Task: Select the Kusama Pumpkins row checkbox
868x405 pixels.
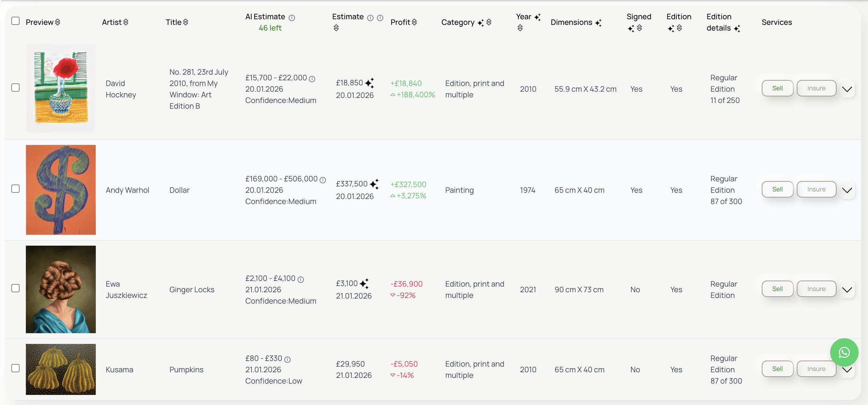Action: (x=15, y=368)
